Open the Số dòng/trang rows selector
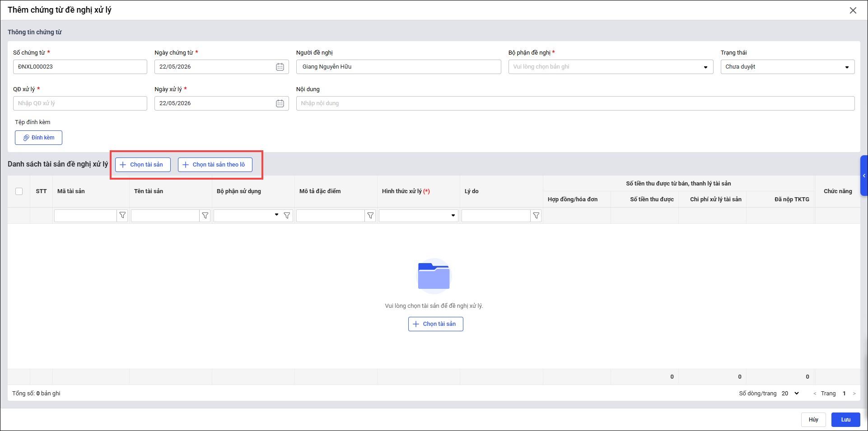868x431 pixels. coord(790,394)
